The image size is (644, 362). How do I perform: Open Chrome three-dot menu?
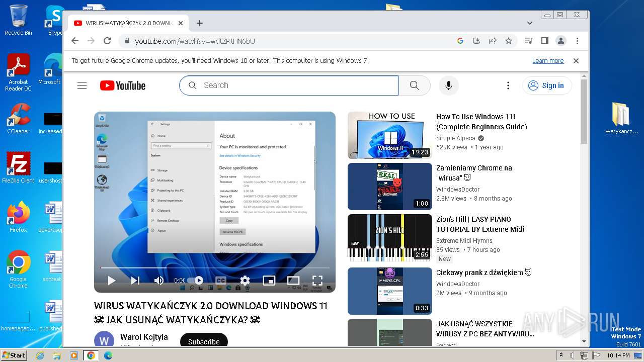577,41
